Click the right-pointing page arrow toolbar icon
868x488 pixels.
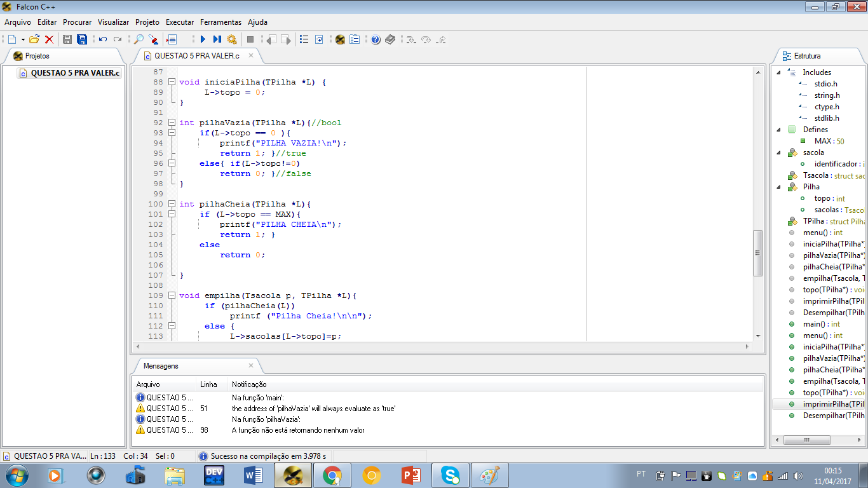pos(286,39)
